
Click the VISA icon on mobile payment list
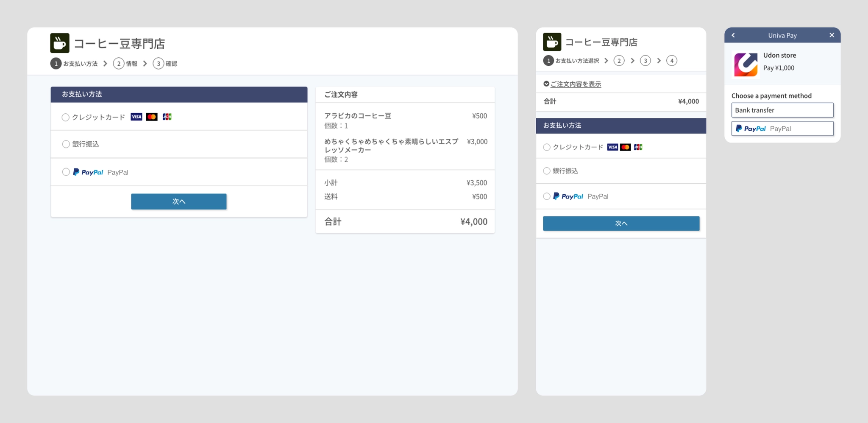pyautogui.click(x=612, y=147)
